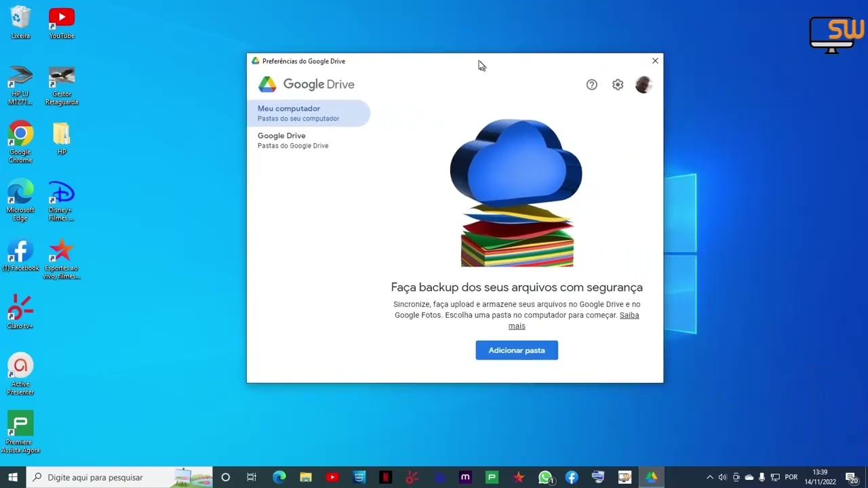This screenshot has height=488, width=868.
Task: Open the Google Drive settings gear
Action: pyautogui.click(x=617, y=85)
